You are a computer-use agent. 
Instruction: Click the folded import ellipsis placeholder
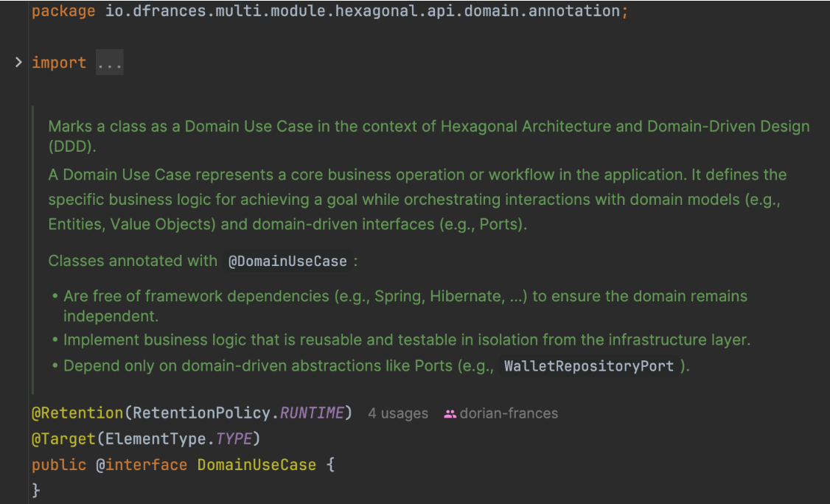tap(110, 63)
